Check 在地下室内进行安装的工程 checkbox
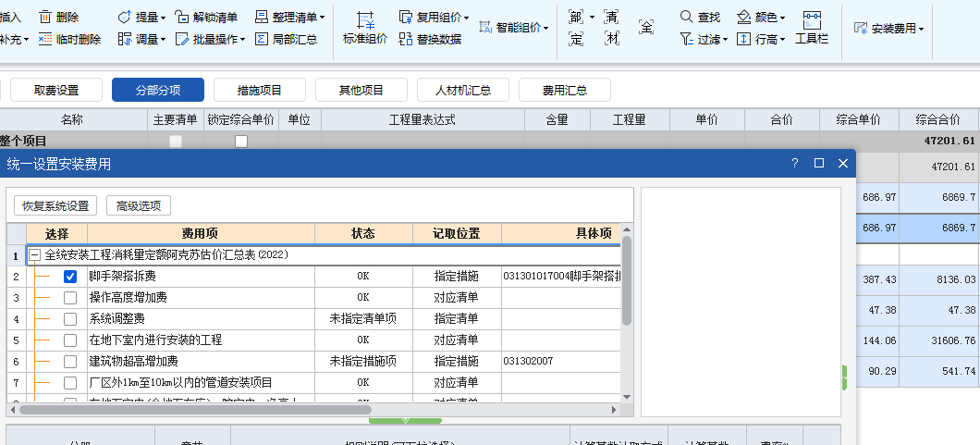 tap(70, 340)
